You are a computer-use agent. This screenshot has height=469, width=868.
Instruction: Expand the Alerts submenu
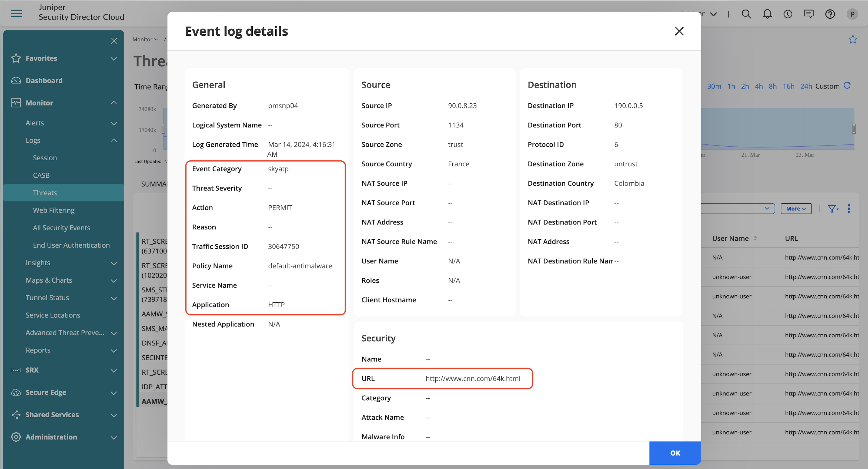coord(114,123)
